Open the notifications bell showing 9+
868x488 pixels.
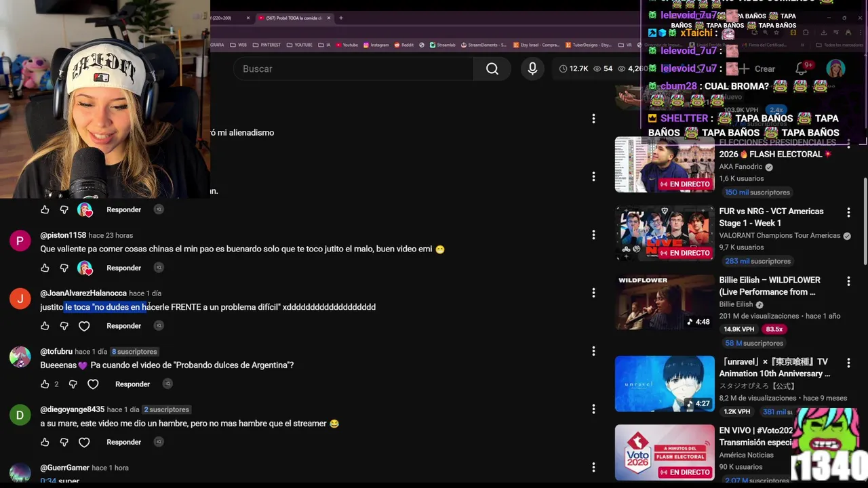click(802, 68)
